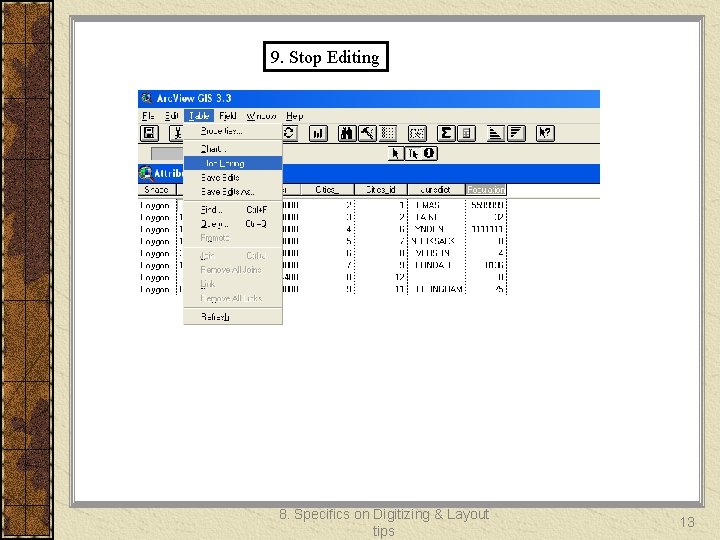Click the Cities_id cell showing 11
The height and width of the screenshot is (540, 720).
pos(381,289)
